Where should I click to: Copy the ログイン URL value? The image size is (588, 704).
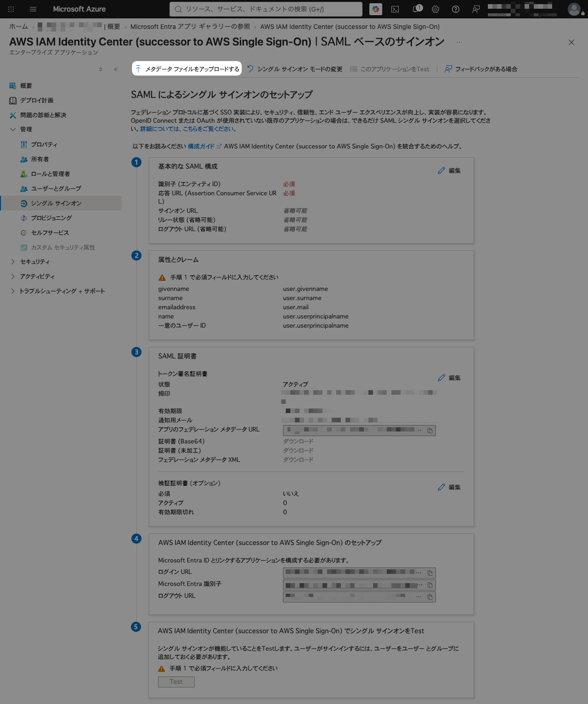430,573
